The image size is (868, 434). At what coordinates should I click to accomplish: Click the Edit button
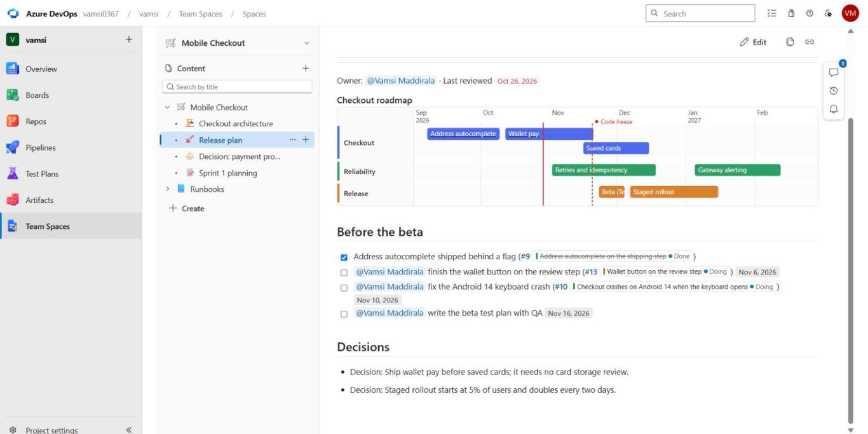tap(753, 42)
